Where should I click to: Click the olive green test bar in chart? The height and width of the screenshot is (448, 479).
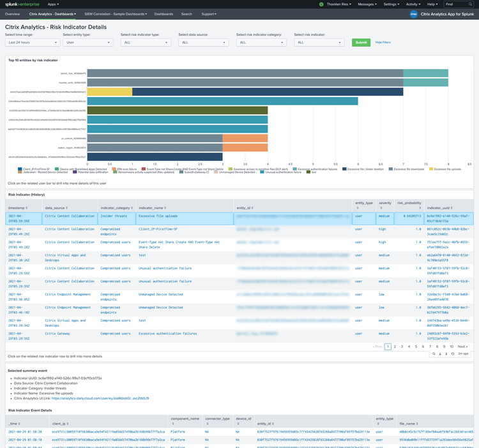tap(178, 110)
